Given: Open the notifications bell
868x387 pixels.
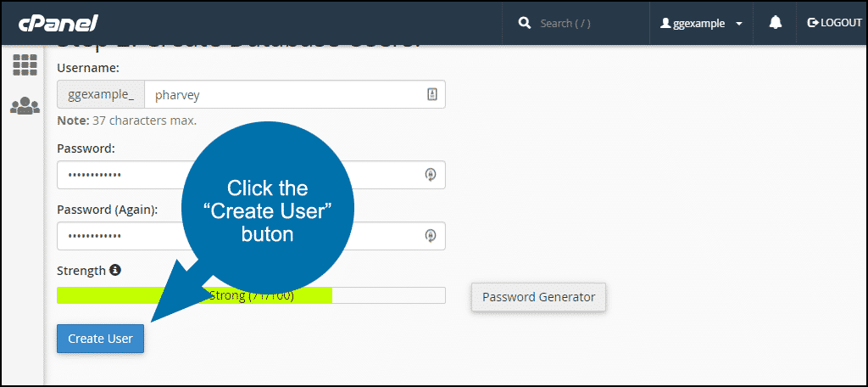Looking at the screenshot, I should pos(775,23).
